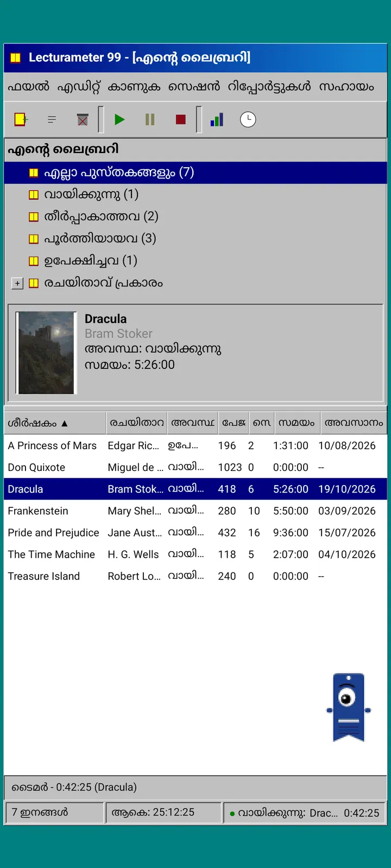Viewport: 391px width, 868px height.
Task: Click the H. G. Wells author cell
Action: click(x=133, y=554)
